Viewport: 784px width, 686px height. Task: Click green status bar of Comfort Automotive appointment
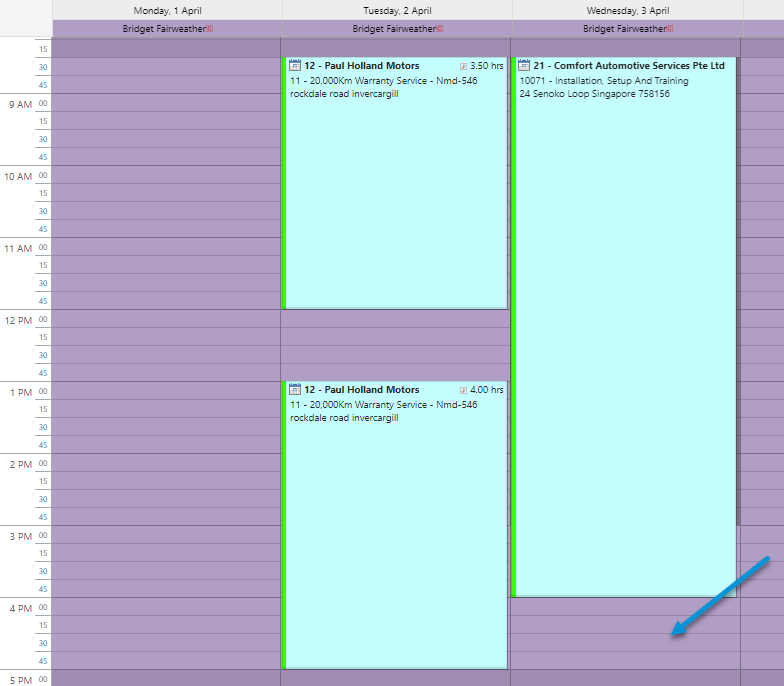514,327
